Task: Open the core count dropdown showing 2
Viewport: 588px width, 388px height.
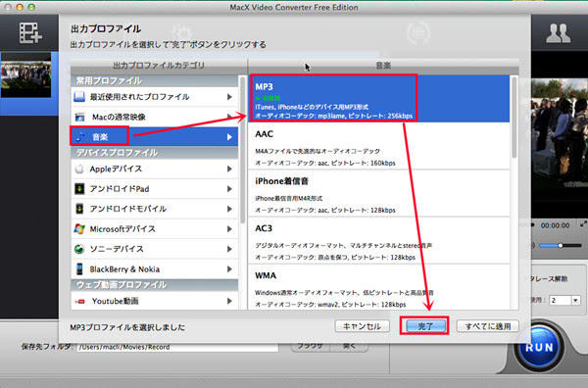Action: point(564,300)
